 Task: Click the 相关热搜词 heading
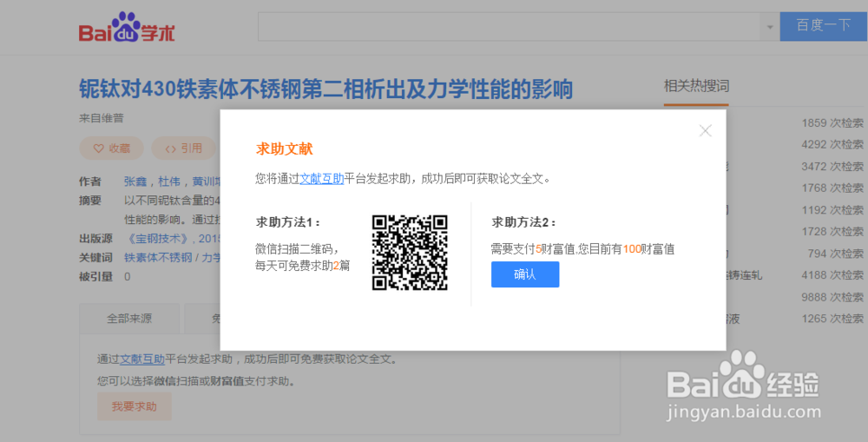pyautogui.click(x=696, y=87)
